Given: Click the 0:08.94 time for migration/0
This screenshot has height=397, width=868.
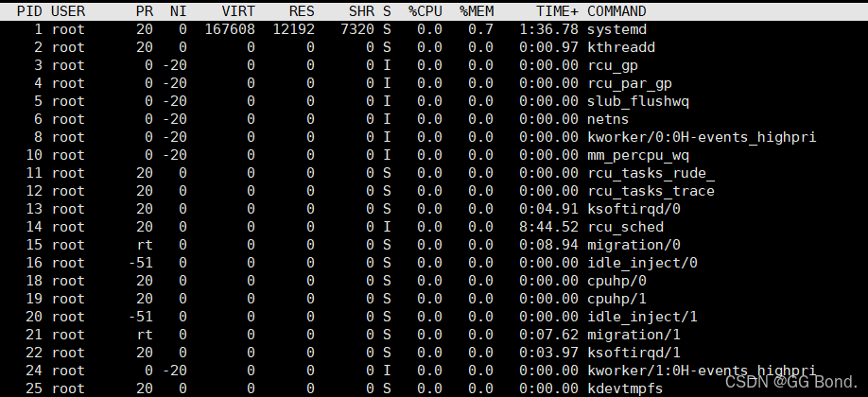Looking at the screenshot, I should point(548,245).
